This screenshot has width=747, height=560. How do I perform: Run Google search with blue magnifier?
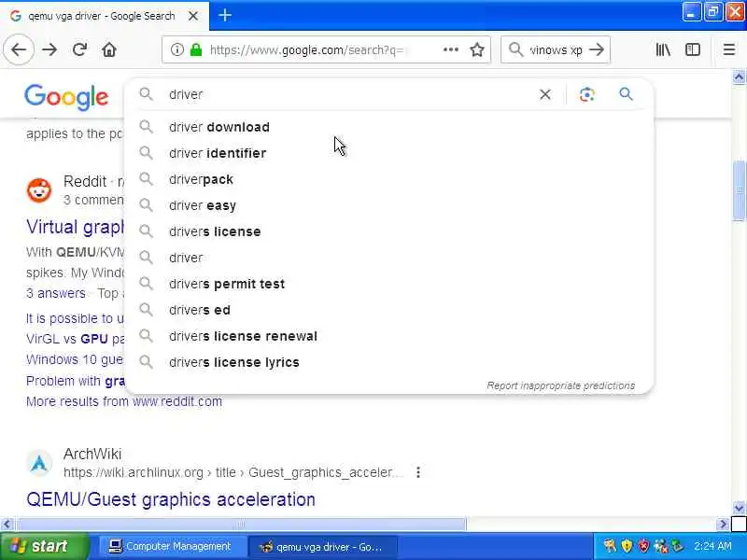click(x=626, y=94)
